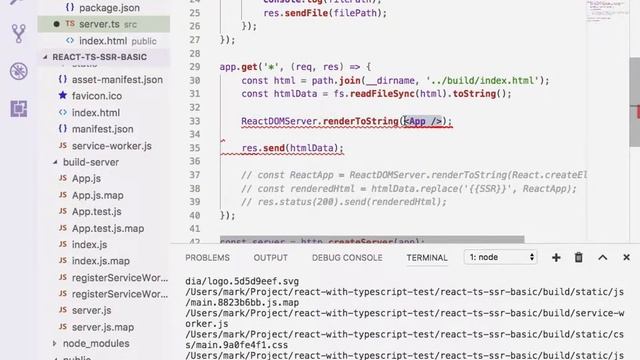This screenshot has height=360, width=640.
Task: Open the Debug view icon
Action: pos(19,71)
